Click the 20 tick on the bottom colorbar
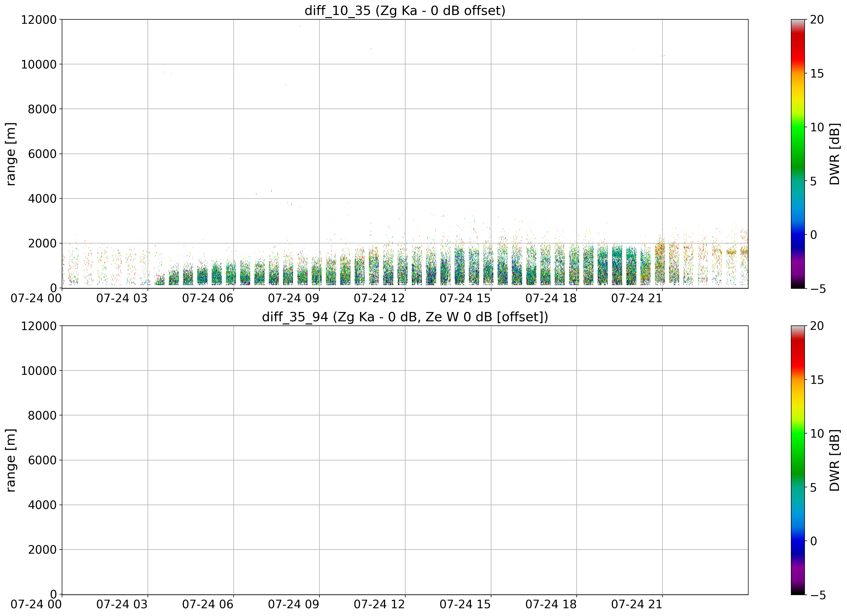The width and height of the screenshot is (847, 616). 817,326
